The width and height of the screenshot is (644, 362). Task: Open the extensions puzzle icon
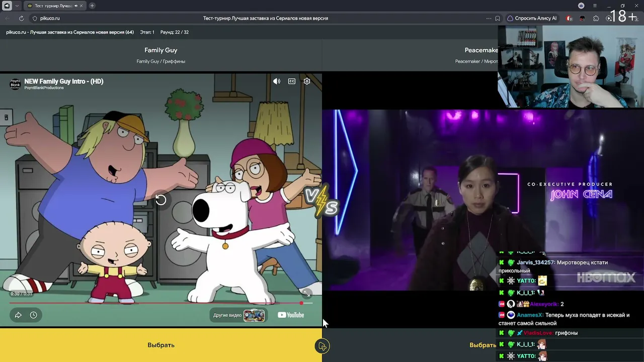point(596,18)
